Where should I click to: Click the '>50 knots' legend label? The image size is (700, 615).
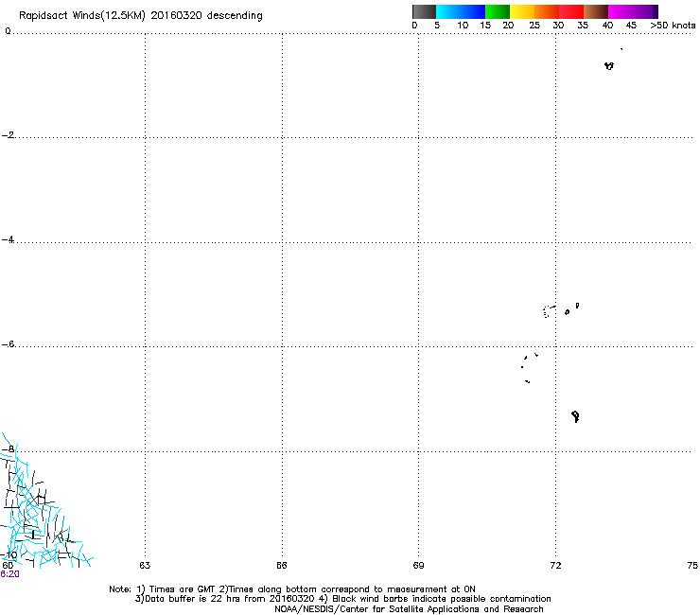(x=673, y=26)
